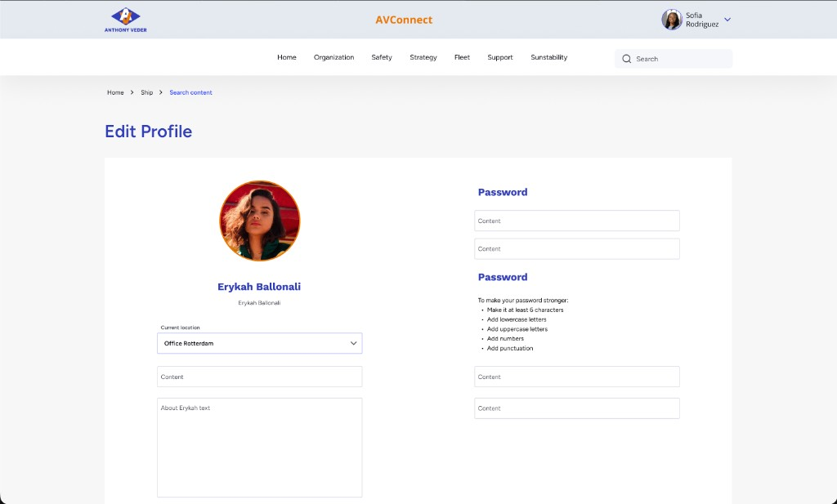Viewport: 837px width, 504px height.
Task: Click the Home breadcrumb link
Action: [x=115, y=92]
